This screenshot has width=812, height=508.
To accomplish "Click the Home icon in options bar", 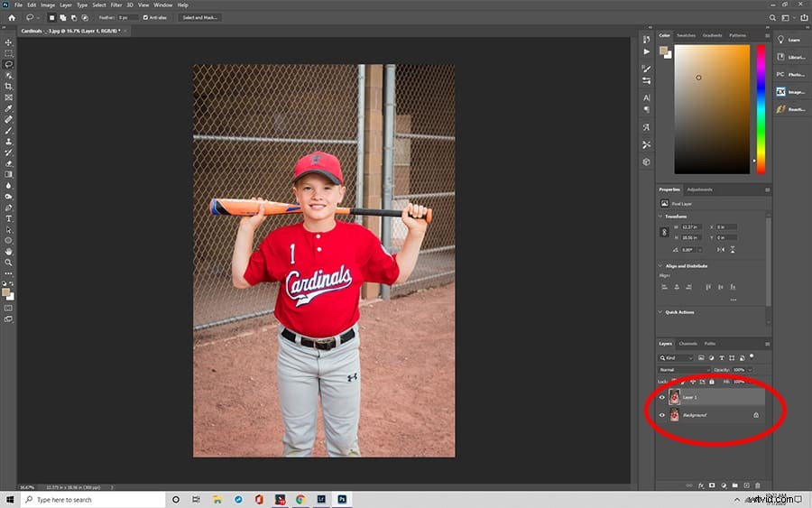I will coord(12,18).
